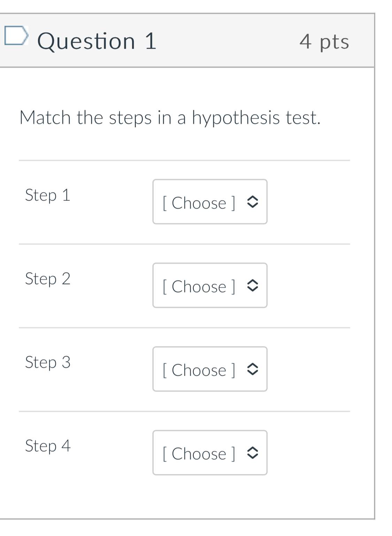Image resolution: width=392 pixels, height=536 pixels.
Task: Click the "[ Choose ]" placeholder in Step 3
Action: (199, 370)
